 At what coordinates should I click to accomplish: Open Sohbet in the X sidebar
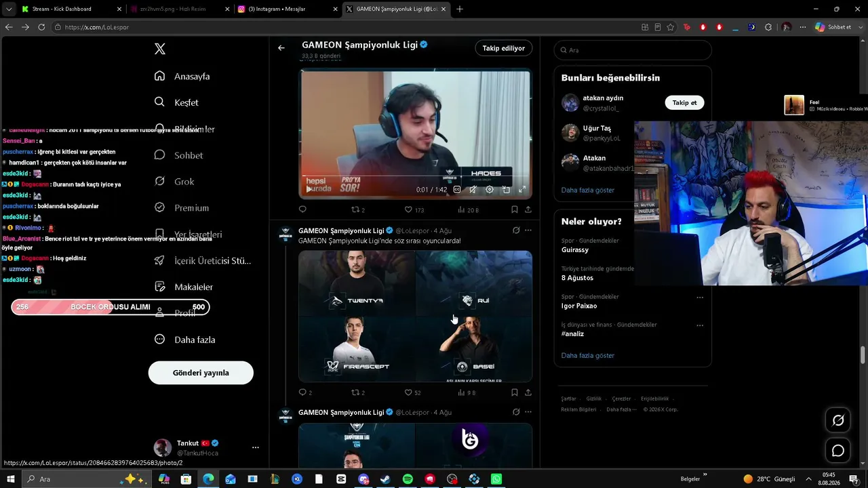tap(179, 155)
